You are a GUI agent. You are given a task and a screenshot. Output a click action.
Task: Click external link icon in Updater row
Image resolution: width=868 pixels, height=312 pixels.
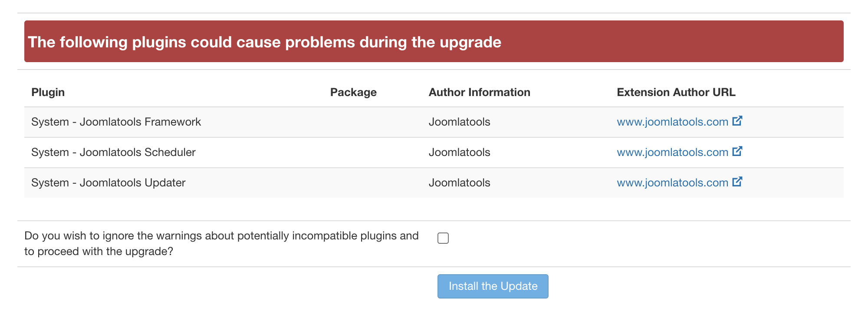737,182
